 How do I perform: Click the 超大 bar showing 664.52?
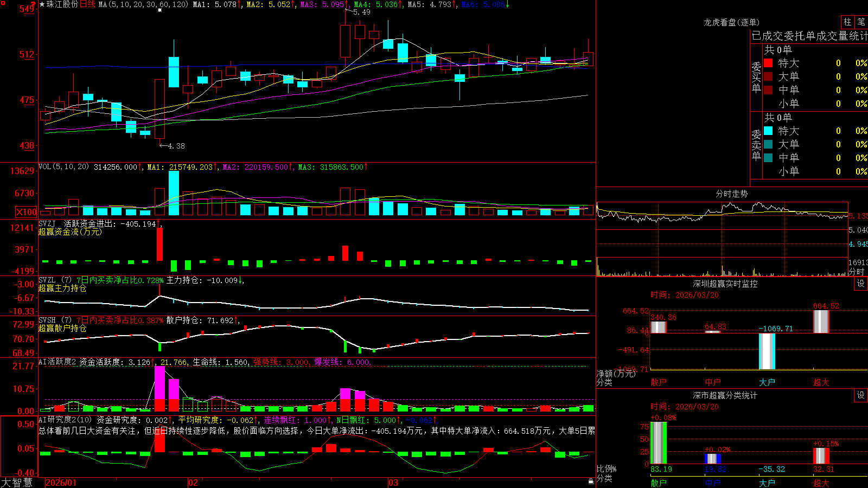coord(821,322)
